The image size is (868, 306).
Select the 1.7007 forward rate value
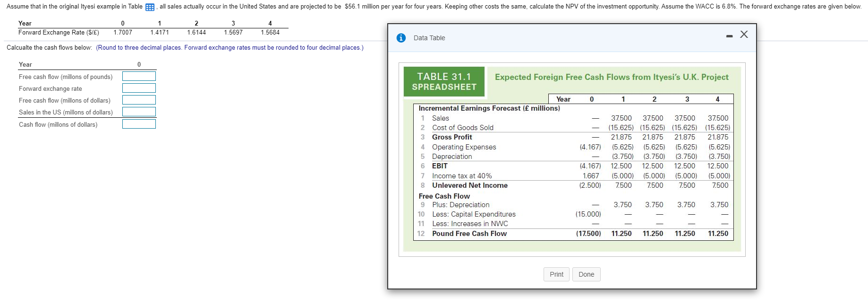click(123, 33)
